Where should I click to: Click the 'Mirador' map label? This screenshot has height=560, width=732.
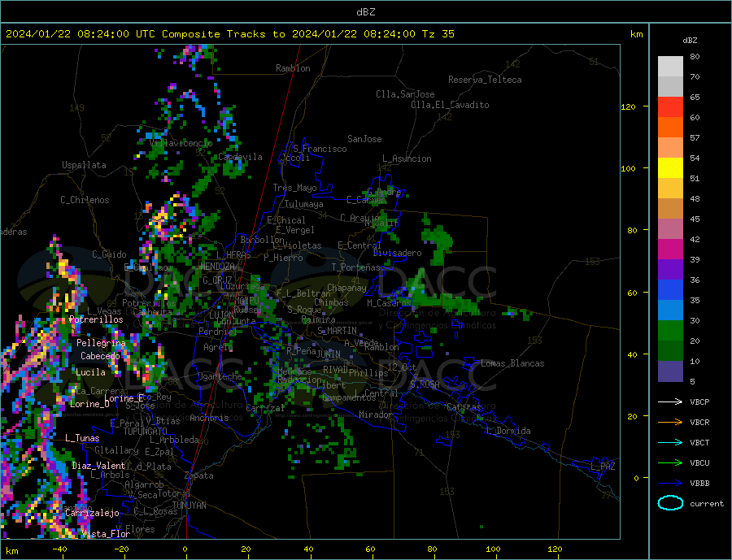[376, 415]
